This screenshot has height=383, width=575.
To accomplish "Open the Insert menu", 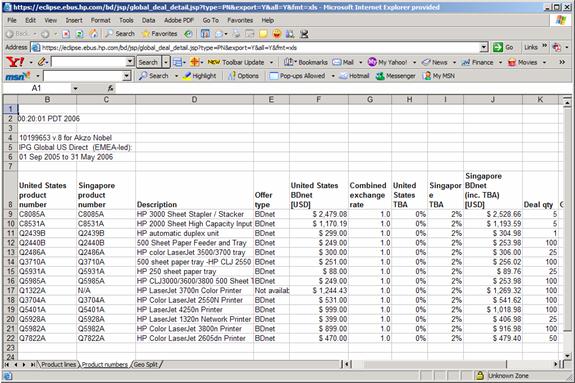I will tap(74, 20).
